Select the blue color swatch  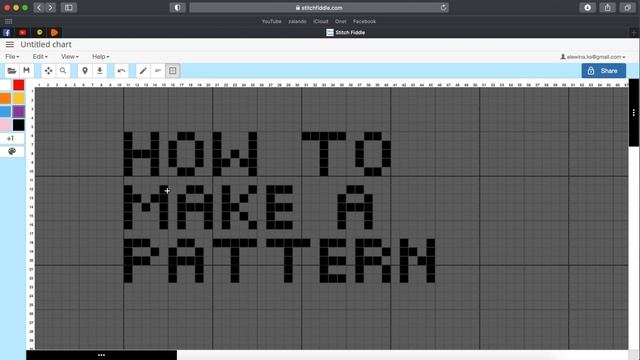click(x=5, y=112)
